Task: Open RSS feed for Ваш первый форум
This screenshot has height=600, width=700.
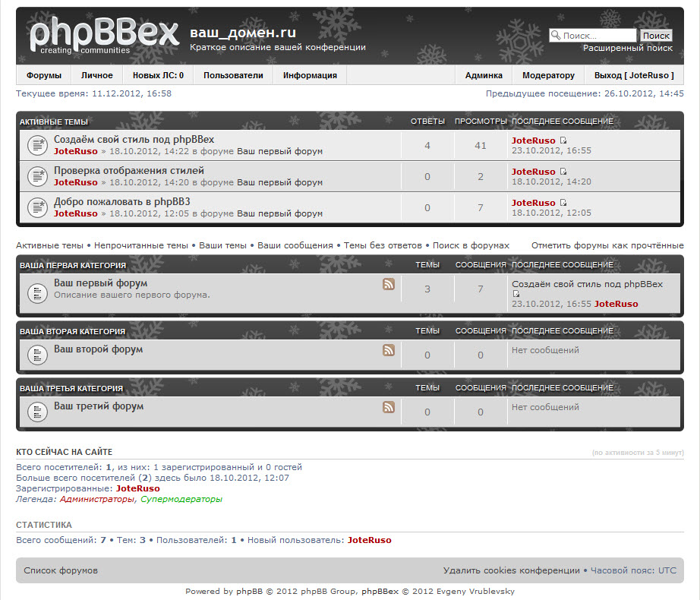Action: (389, 284)
